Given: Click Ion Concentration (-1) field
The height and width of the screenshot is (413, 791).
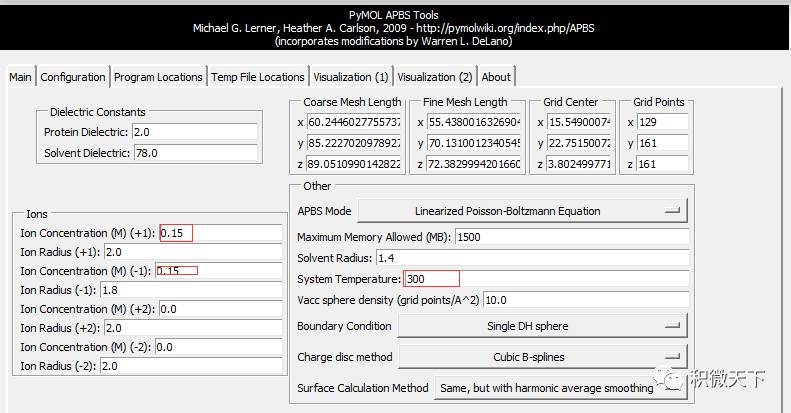Looking at the screenshot, I should [219, 271].
